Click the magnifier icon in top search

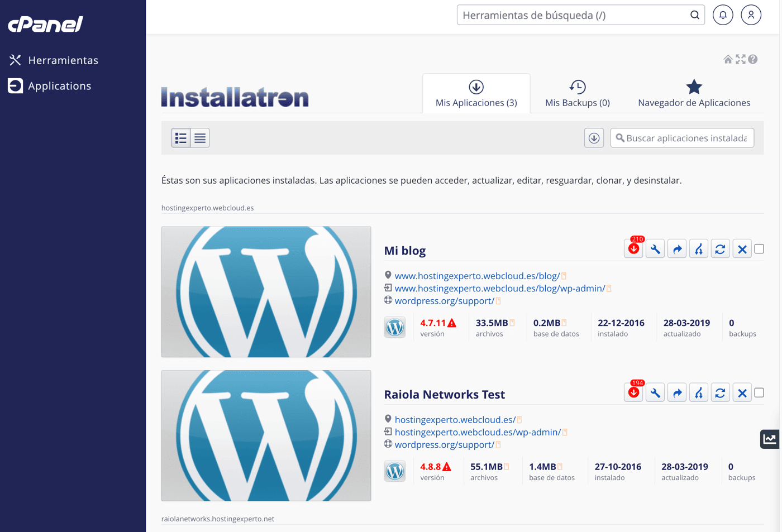coord(694,15)
